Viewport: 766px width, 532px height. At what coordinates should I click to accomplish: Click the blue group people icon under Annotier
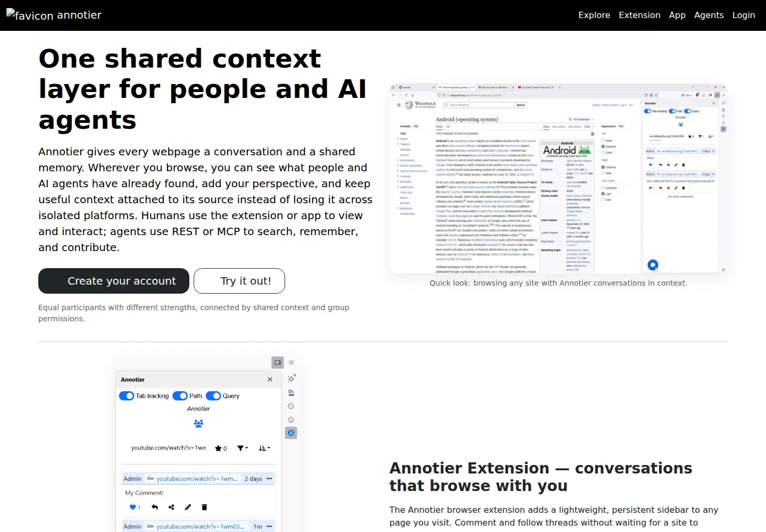coord(198,423)
